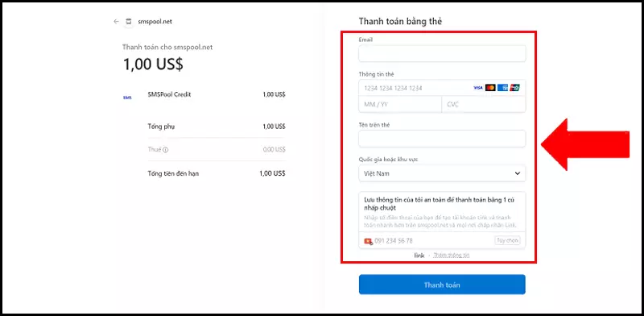The width and height of the screenshot is (644, 316).
Task: Click the Thông tin thẻ label
Action: [377, 74]
